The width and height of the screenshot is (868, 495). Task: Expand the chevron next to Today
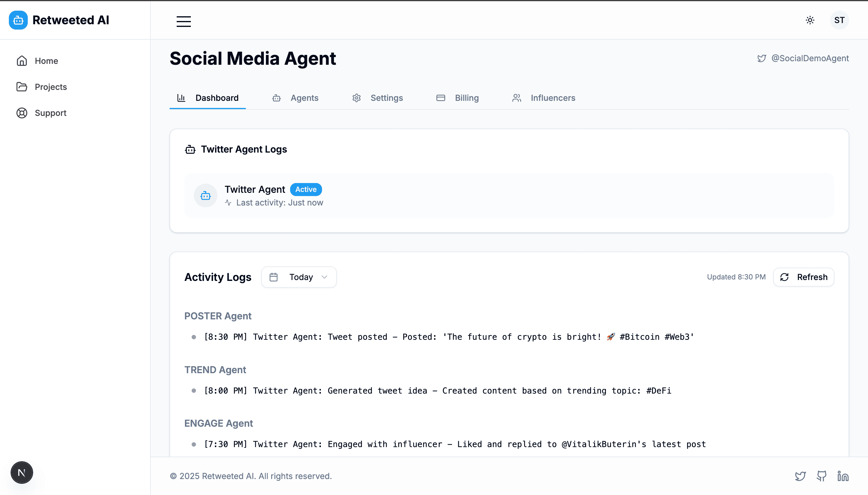coord(324,277)
